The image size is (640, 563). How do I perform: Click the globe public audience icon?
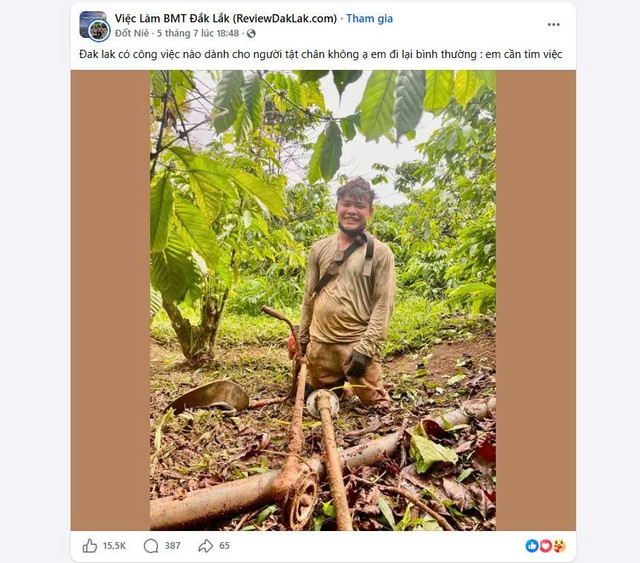pos(251,33)
